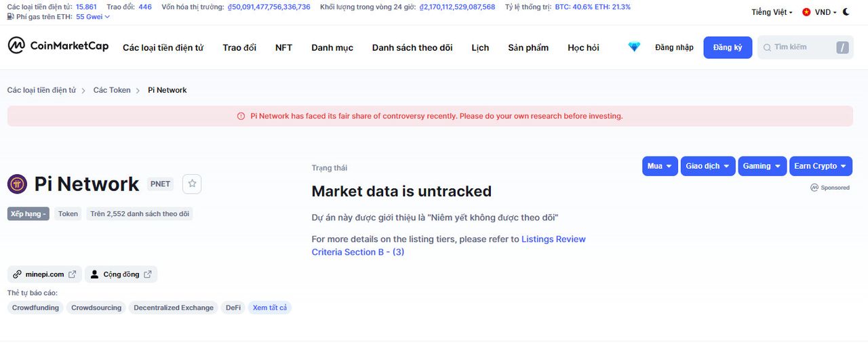Viewport: 868px width, 357px height.
Task: Toggle dark mode moon icon
Action: click(x=846, y=12)
